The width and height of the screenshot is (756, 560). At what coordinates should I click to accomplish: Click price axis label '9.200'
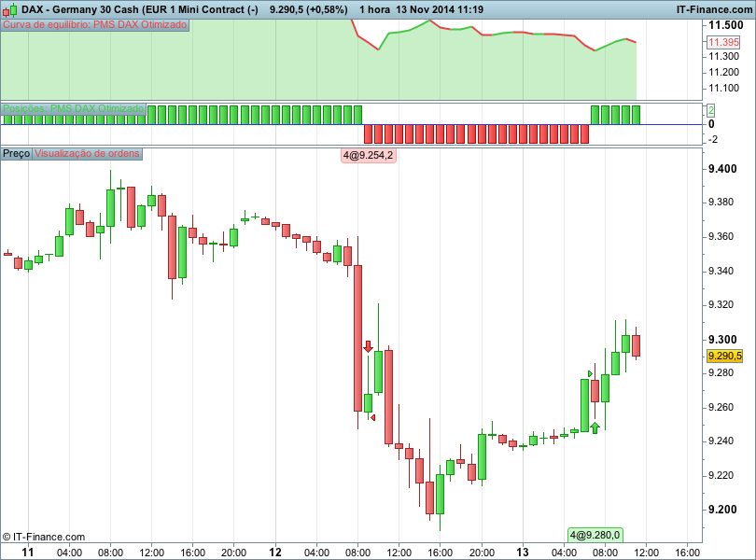[722, 510]
